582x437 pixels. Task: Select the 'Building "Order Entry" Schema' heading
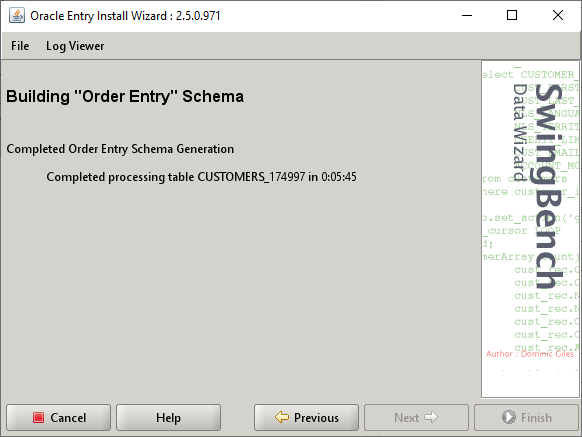pyautogui.click(x=125, y=97)
